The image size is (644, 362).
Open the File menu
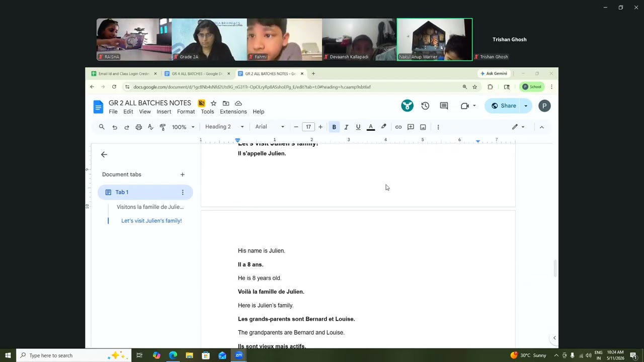coord(113,112)
